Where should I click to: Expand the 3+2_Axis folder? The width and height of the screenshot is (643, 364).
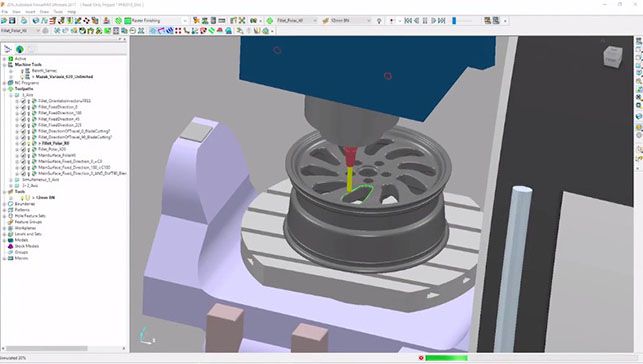11,186
